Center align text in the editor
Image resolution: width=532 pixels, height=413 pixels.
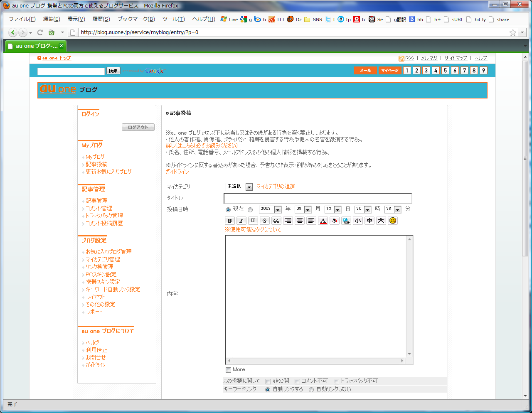pos(300,221)
